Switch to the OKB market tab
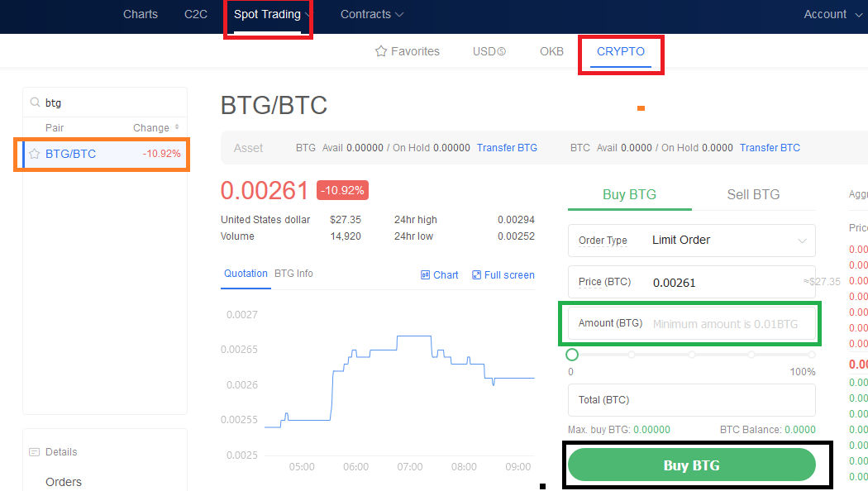868x491 pixels. point(551,51)
